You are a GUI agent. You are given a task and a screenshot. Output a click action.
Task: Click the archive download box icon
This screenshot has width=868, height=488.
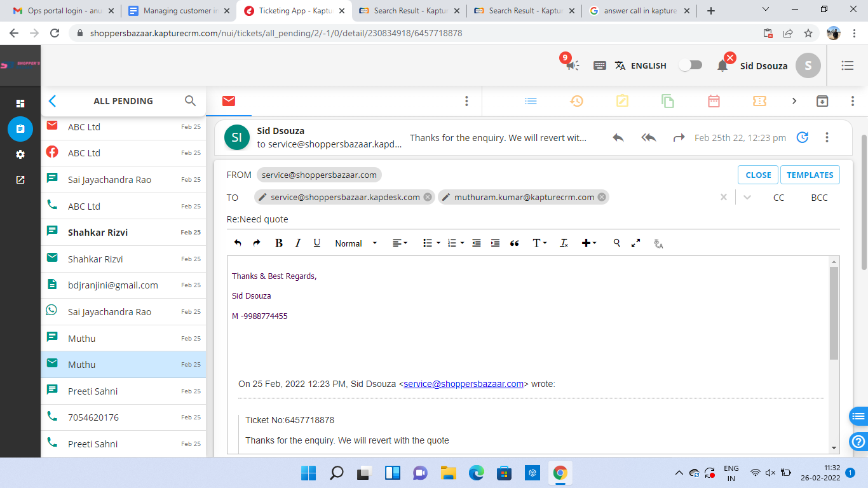coord(822,101)
